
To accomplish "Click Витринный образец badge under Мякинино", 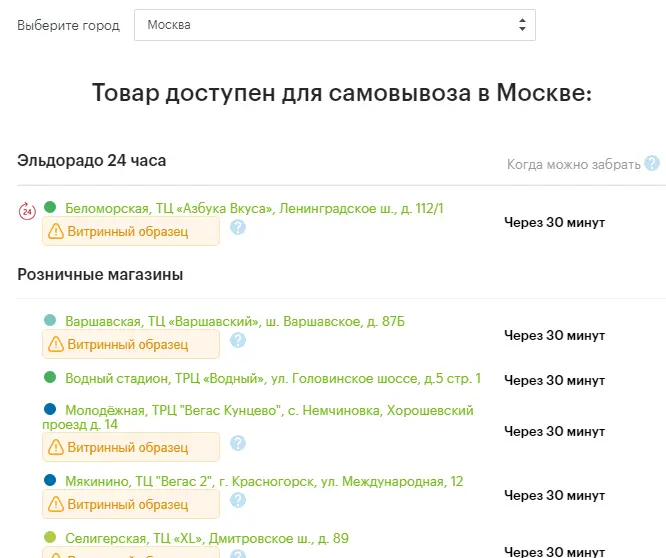I will 131,504.
